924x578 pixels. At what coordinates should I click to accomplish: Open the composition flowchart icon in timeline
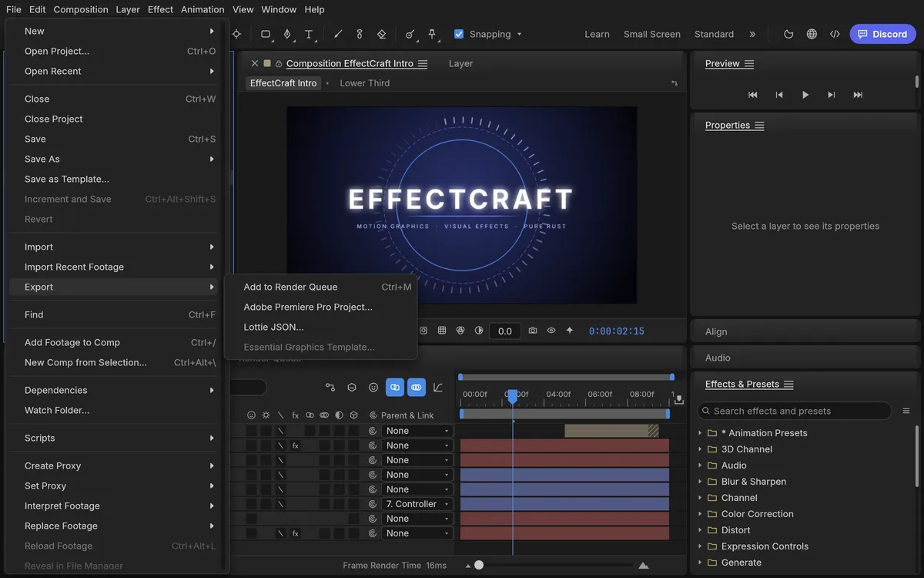click(330, 387)
